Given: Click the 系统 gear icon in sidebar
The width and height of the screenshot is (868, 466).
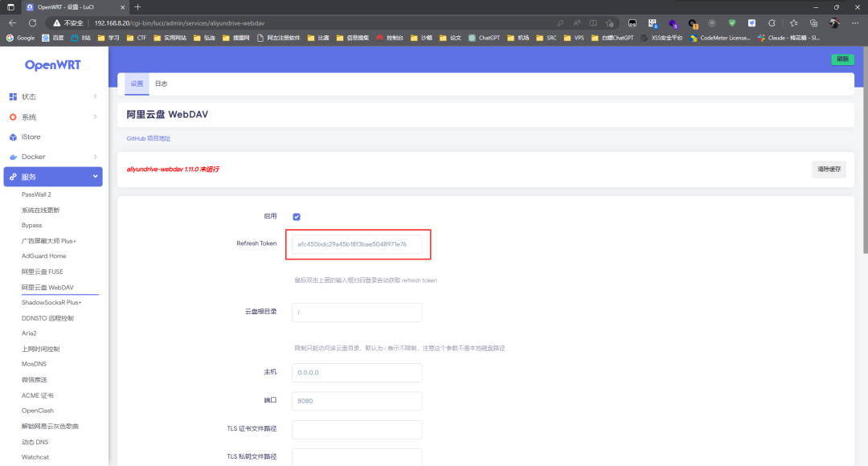Looking at the screenshot, I should tap(13, 117).
